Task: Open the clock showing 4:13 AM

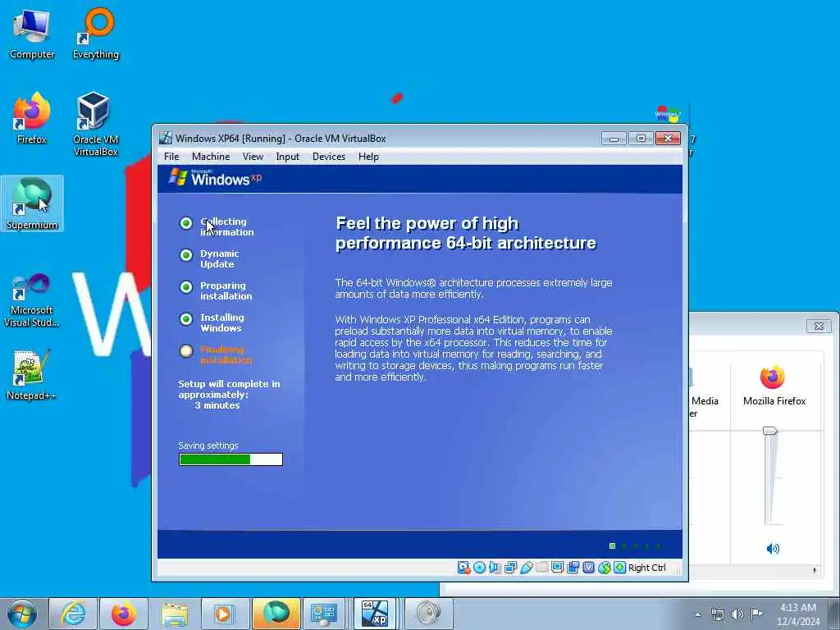Action: pyautogui.click(x=797, y=614)
